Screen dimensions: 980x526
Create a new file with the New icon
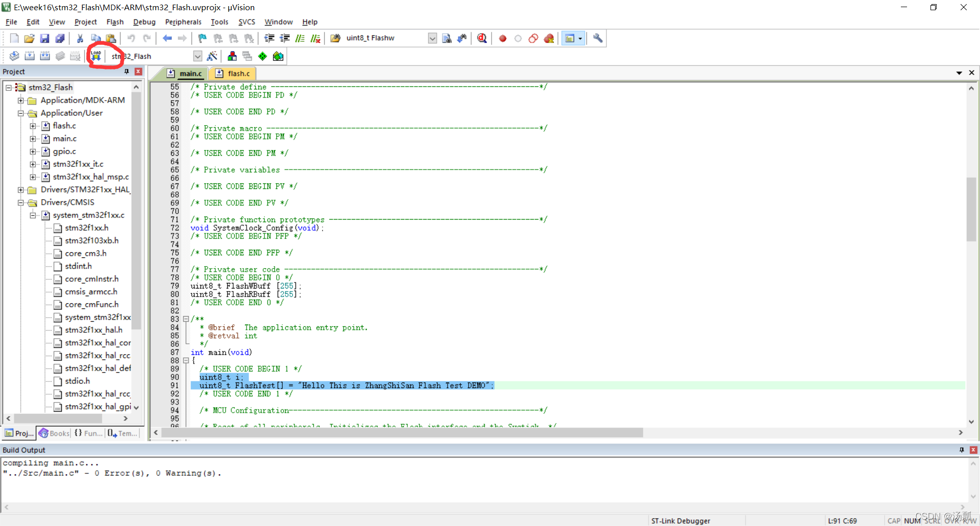pos(14,38)
